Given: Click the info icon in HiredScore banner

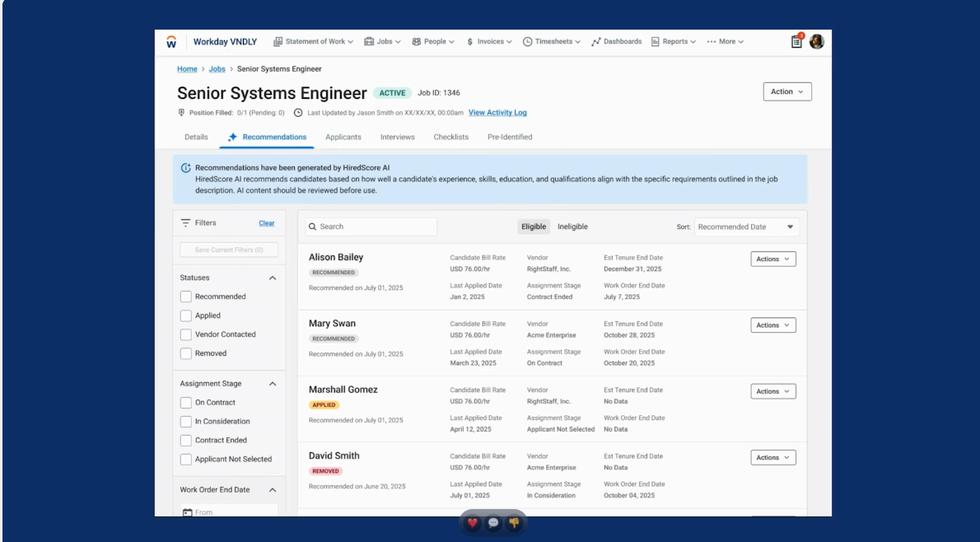Looking at the screenshot, I should (185, 167).
